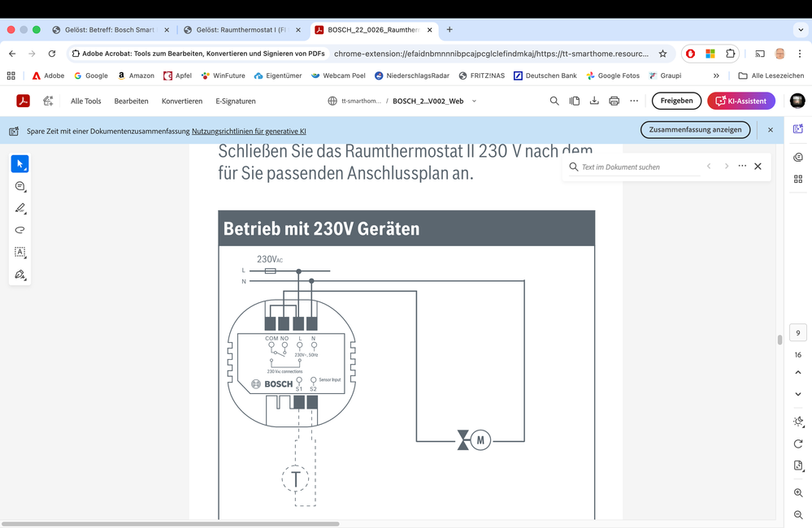Zoom in using the magnifier plus icon
812x528 pixels.
(x=797, y=493)
